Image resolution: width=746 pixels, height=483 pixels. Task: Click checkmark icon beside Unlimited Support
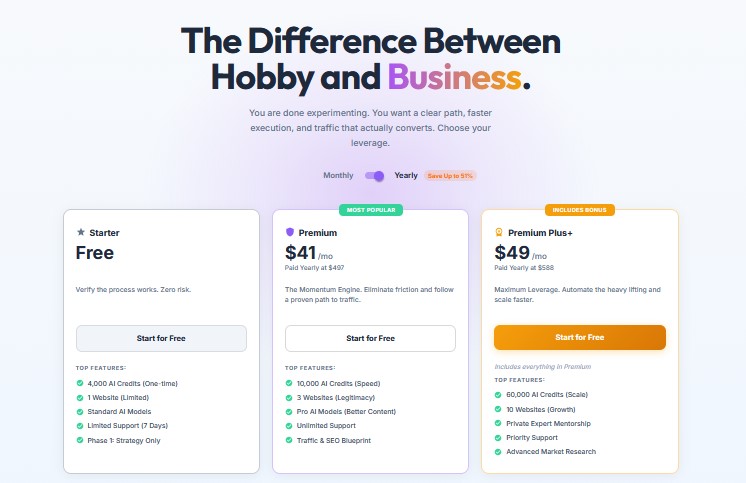coord(289,426)
